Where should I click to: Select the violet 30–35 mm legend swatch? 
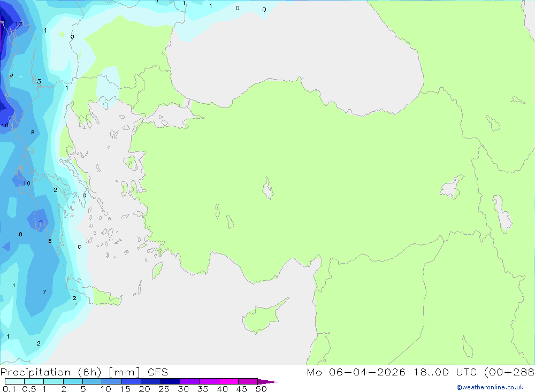[190, 381]
